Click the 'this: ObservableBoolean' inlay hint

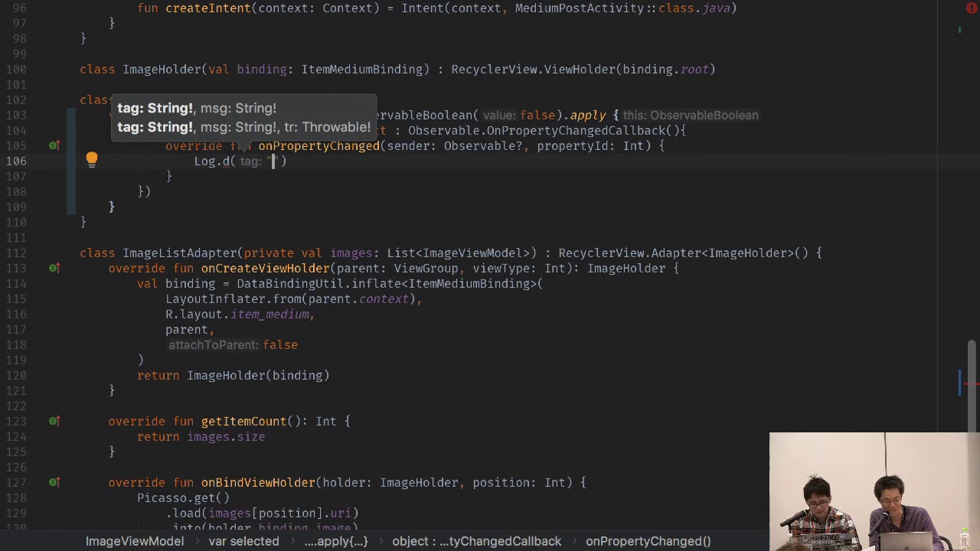[691, 115]
